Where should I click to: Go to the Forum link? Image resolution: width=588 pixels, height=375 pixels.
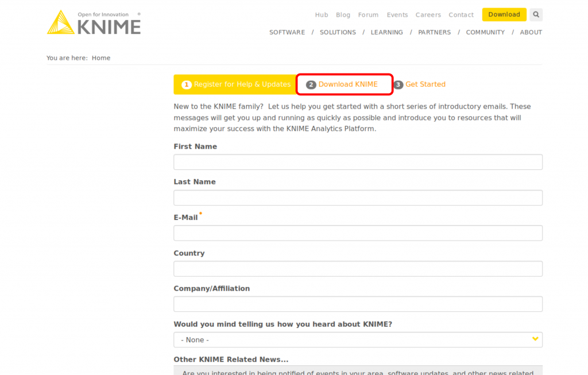368,14
